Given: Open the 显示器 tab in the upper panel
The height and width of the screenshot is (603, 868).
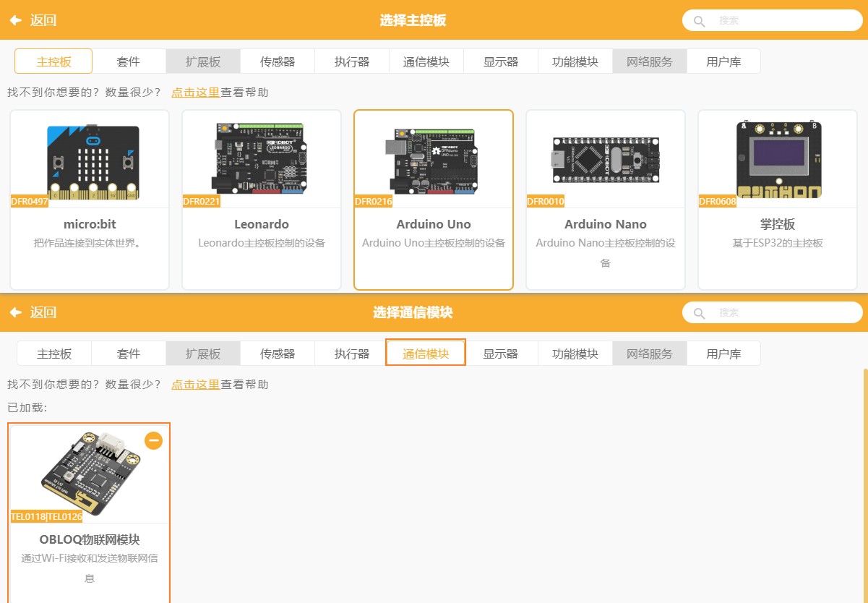Looking at the screenshot, I should (x=501, y=61).
